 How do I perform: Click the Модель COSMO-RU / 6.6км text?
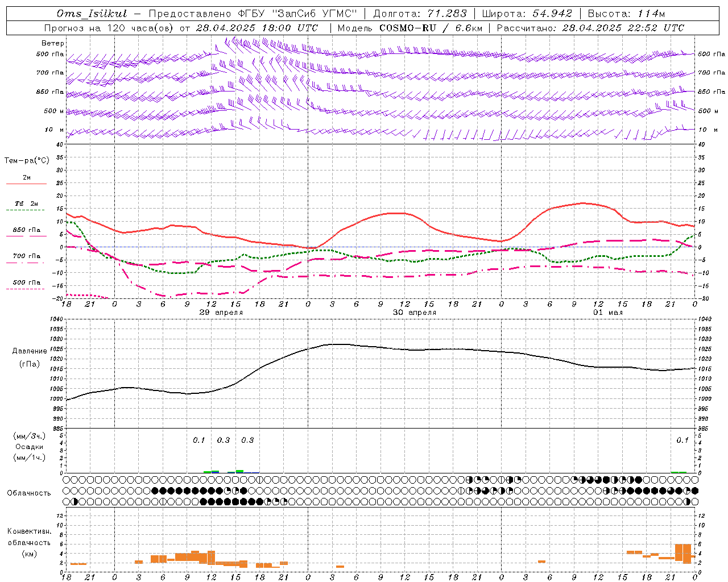coord(410,28)
